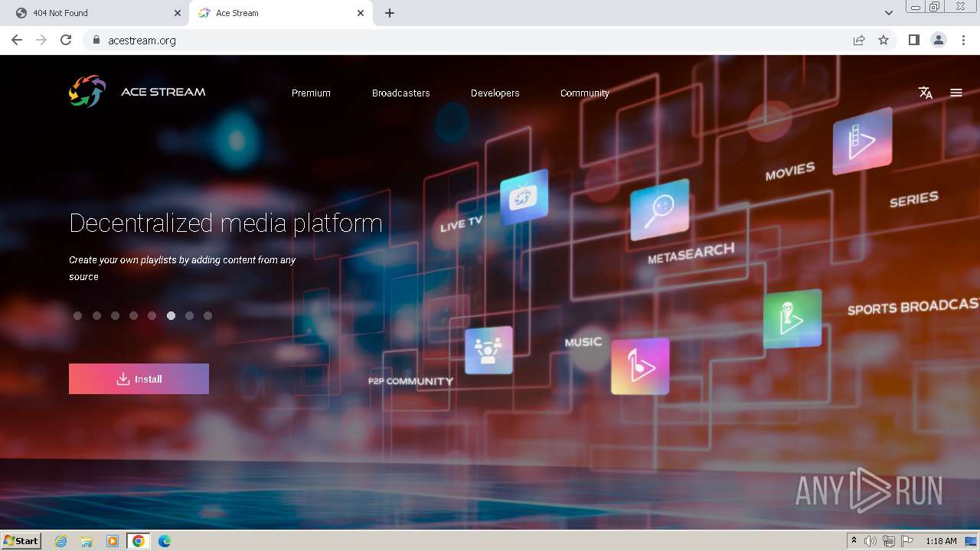Screen dimensions: 980x551
Task: Click the taskbar clock showing 1:18 AM
Action: pyautogui.click(x=941, y=541)
